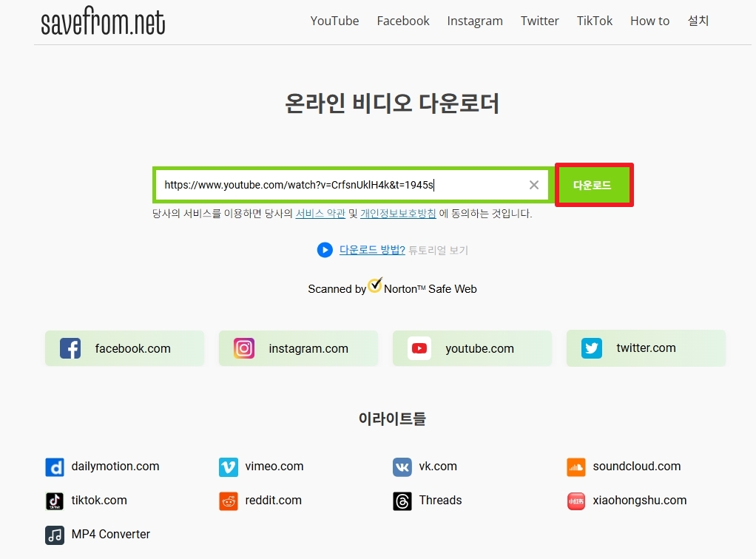Image resolution: width=756 pixels, height=559 pixels.
Task: Click the 온라인 비디오 다운로더 heading
Action: coord(392,103)
